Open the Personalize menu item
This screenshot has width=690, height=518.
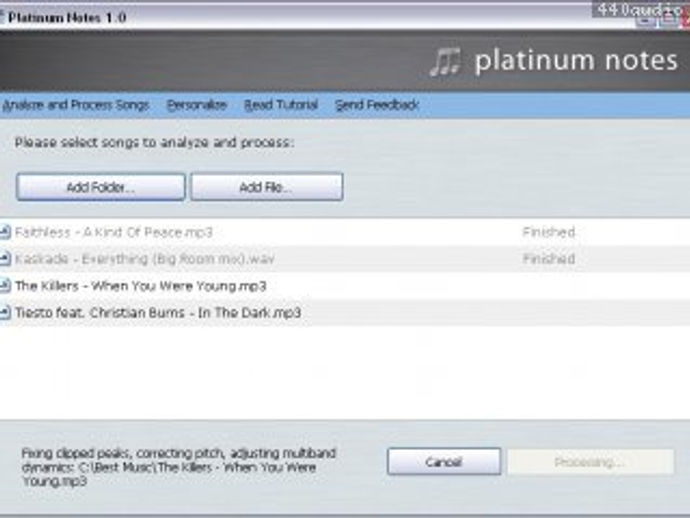point(197,105)
